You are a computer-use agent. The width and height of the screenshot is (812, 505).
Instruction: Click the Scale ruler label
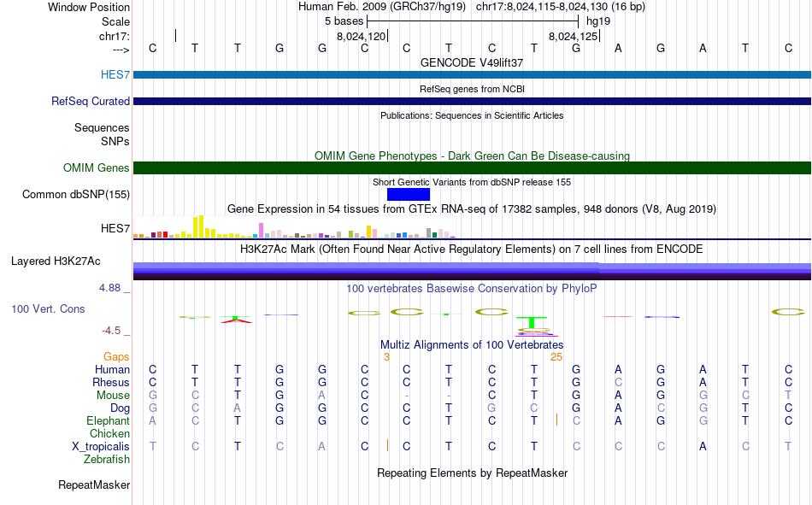115,21
